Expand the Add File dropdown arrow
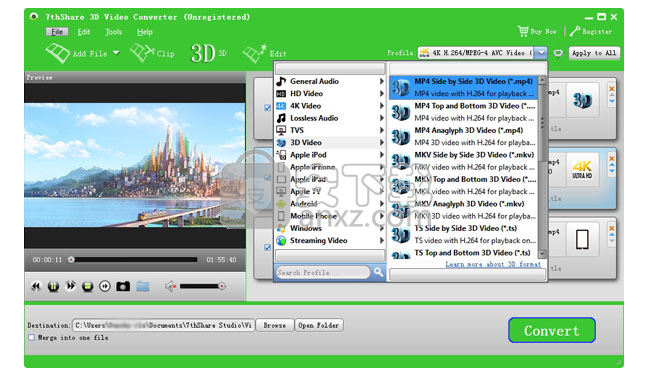The height and width of the screenshot is (382, 656). pyautogui.click(x=116, y=53)
